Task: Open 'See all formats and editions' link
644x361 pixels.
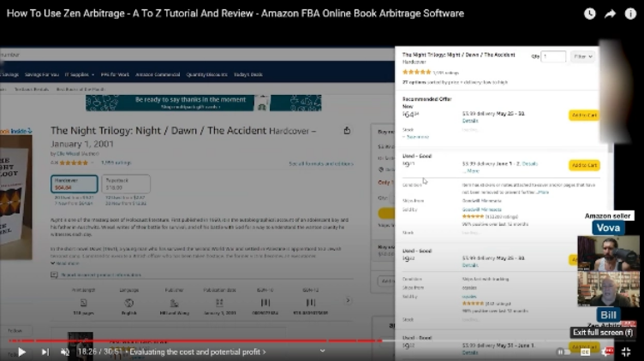Action: (x=321, y=163)
